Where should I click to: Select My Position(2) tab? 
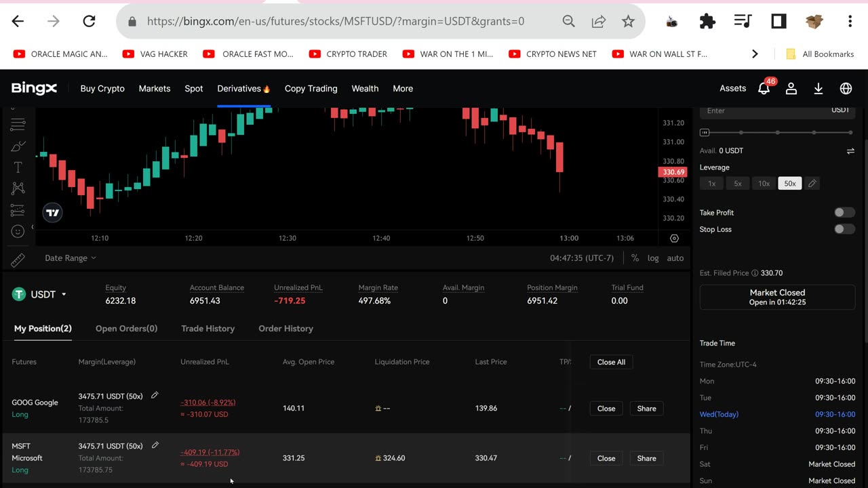click(x=43, y=329)
